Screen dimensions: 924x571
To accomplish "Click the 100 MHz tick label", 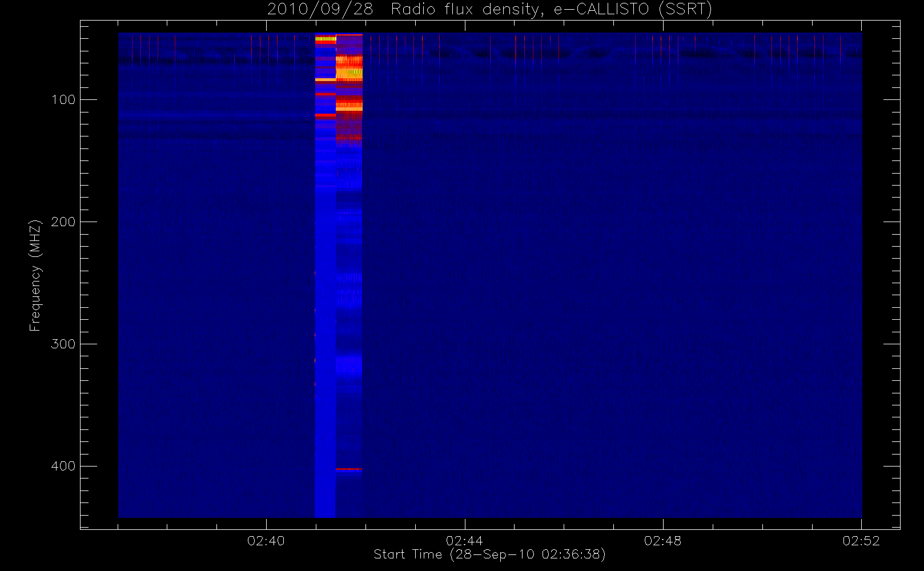I will [63, 100].
